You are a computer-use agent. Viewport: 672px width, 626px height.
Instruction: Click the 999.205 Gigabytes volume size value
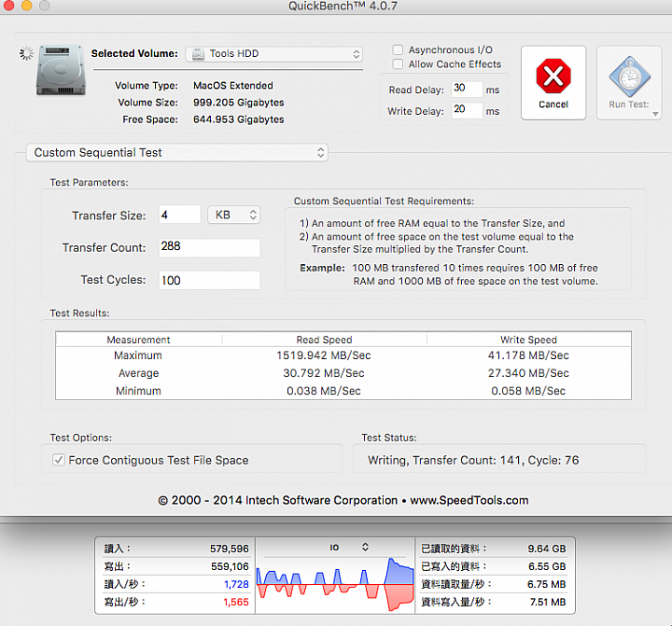pos(239,103)
